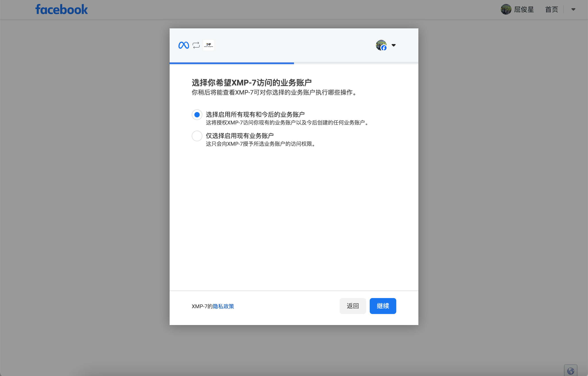Click the blue 继续 button

point(383,306)
